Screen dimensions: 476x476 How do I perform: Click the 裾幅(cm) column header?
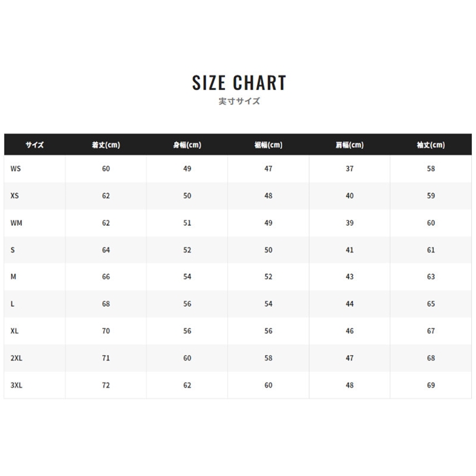point(268,145)
